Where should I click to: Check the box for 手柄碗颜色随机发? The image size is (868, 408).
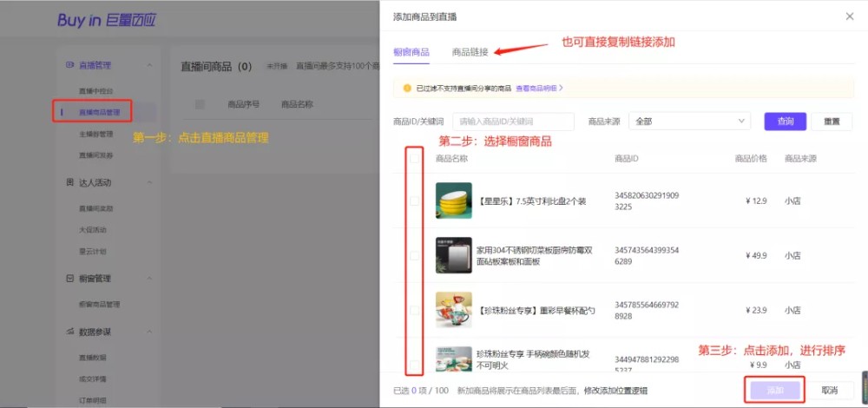414,365
